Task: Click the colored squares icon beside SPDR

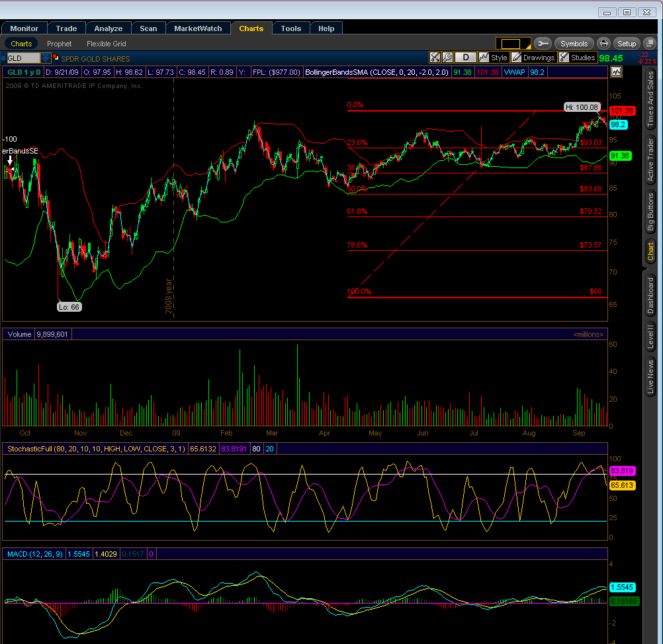Action: coord(56,58)
